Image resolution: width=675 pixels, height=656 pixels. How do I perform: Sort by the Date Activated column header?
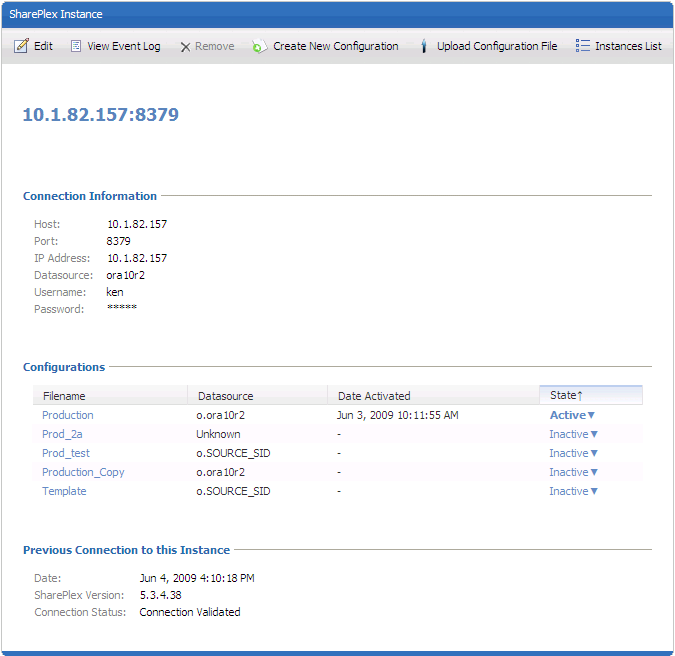tap(433, 396)
